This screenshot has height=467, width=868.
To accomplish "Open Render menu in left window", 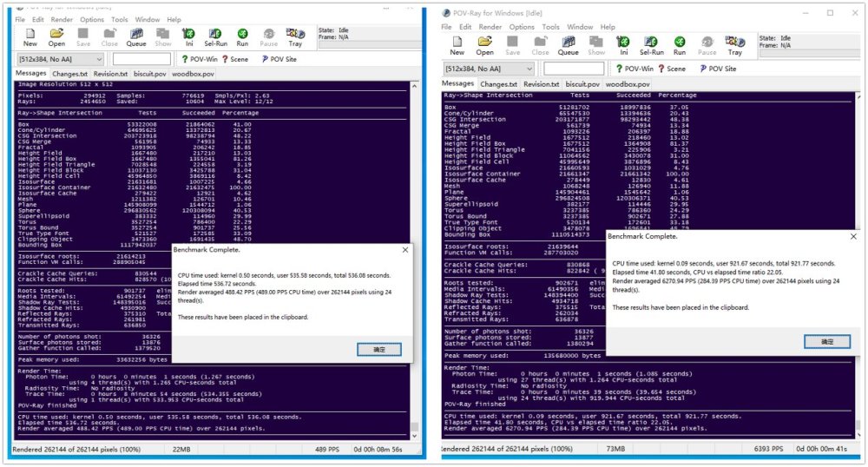I will (62, 19).
